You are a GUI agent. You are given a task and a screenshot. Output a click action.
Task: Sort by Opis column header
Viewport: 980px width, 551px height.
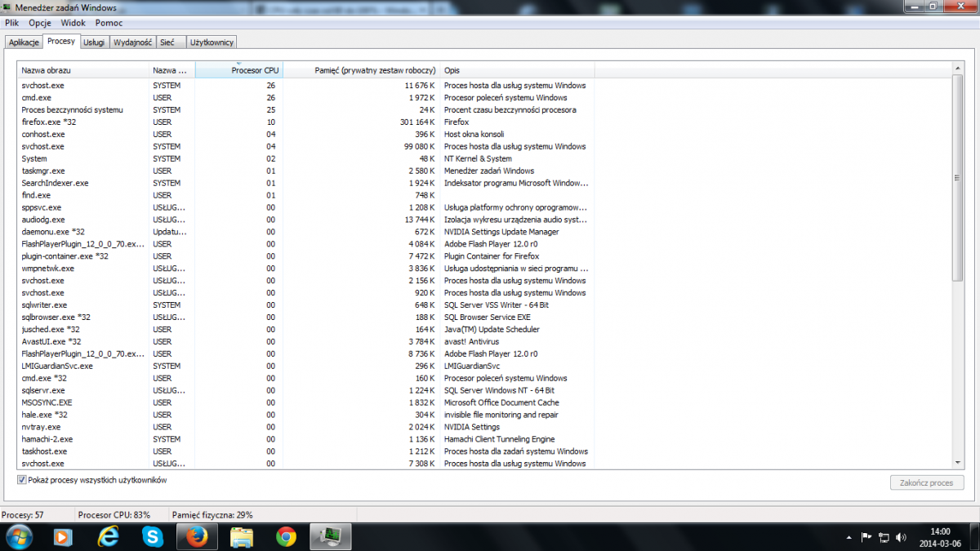click(517, 70)
